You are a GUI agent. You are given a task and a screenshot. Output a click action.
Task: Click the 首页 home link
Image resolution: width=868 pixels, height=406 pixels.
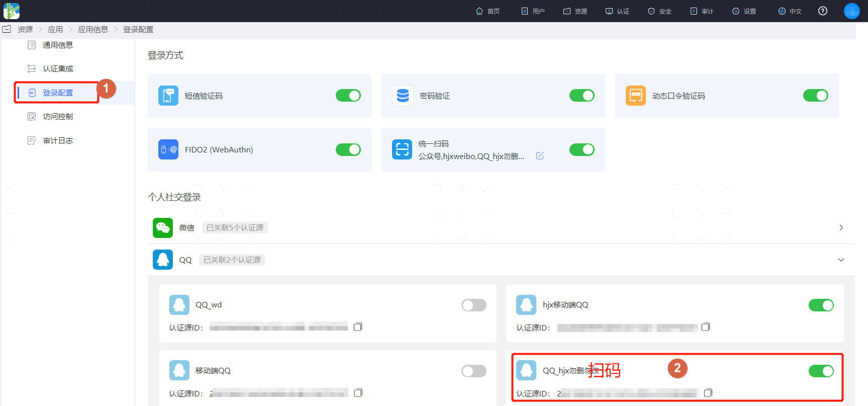tap(488, 11)
